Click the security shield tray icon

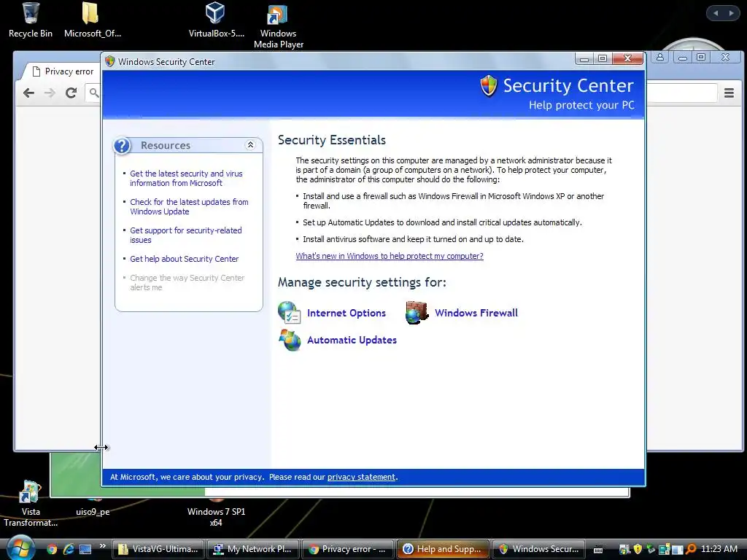coord(638,549)
